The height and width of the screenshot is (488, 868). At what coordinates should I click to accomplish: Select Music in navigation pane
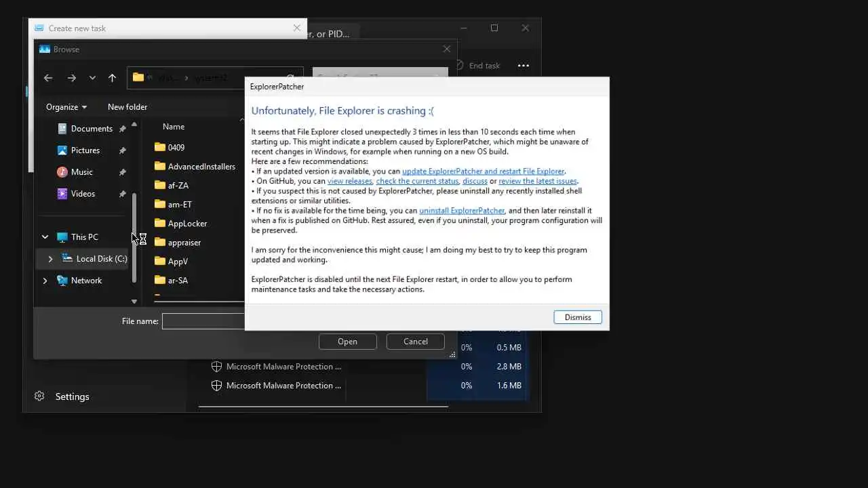click(x=82, y=172)
